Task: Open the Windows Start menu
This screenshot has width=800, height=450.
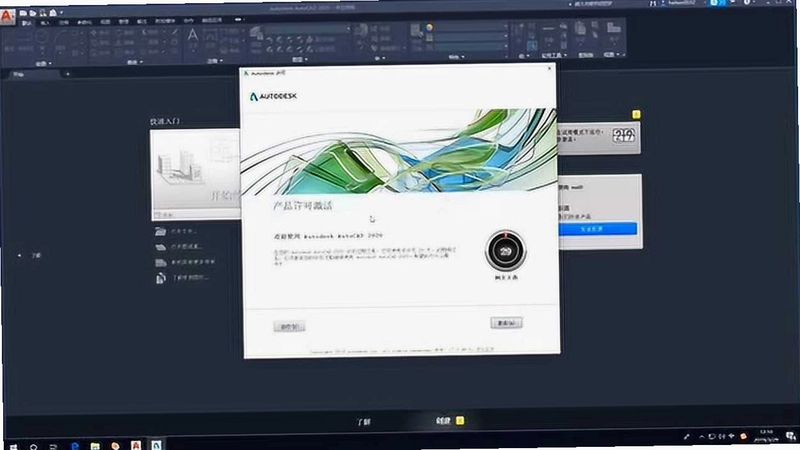Action: point(13,446)
